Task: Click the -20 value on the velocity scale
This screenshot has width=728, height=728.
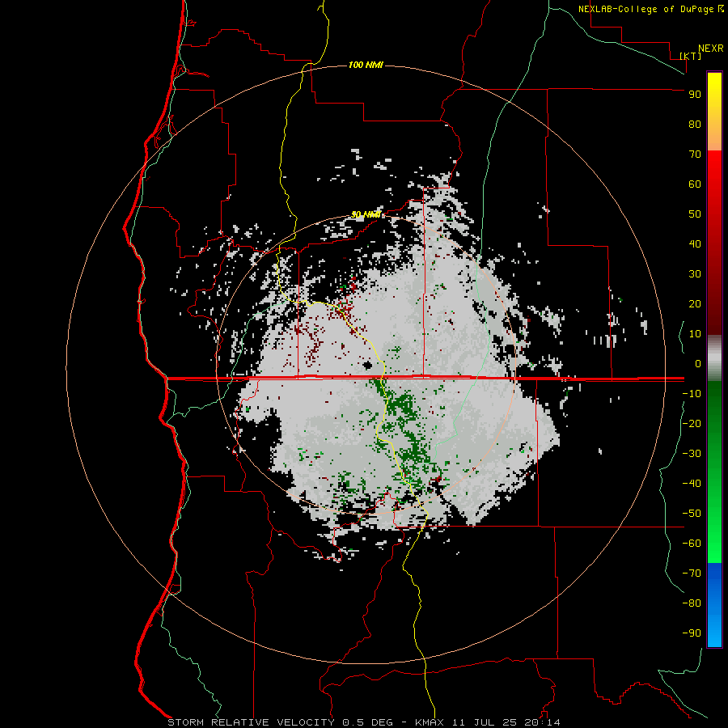Action: 692,423
